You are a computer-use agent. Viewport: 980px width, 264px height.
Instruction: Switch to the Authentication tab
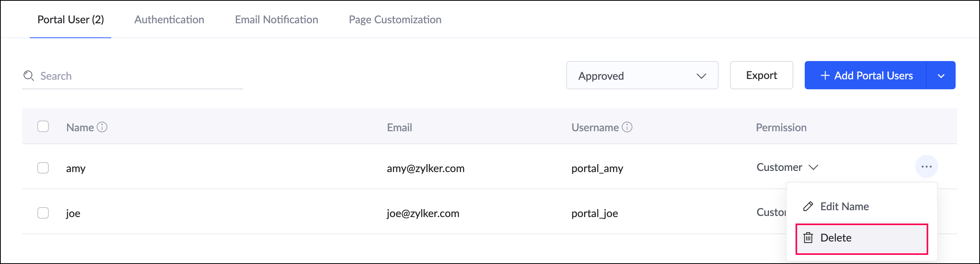click(169, 19)
